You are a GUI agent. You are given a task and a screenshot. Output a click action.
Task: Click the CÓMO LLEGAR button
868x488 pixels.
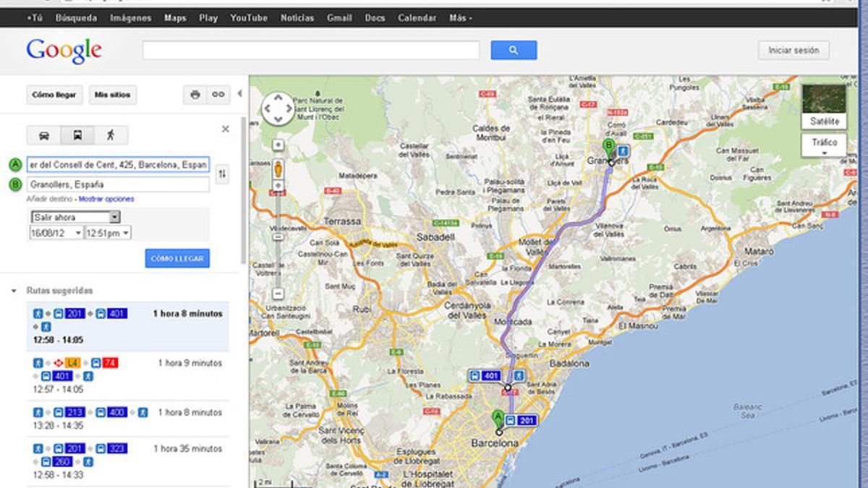tap(176, 258)
